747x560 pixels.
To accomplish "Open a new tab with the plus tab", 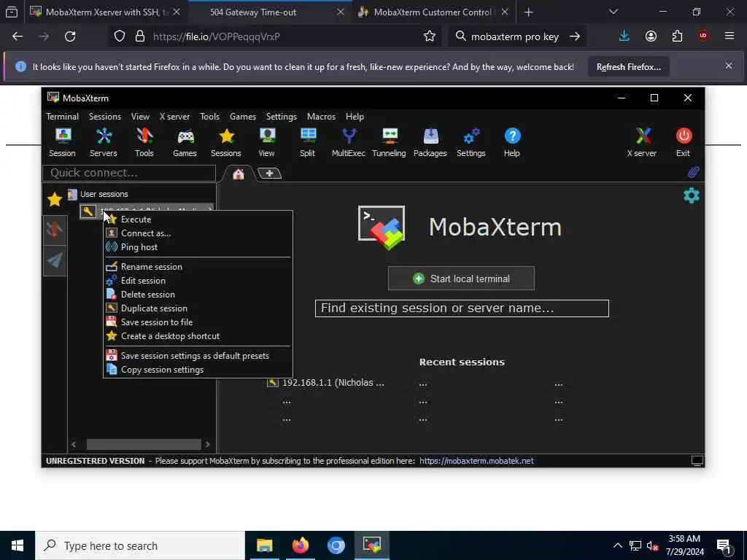I will tap(270, 174).
